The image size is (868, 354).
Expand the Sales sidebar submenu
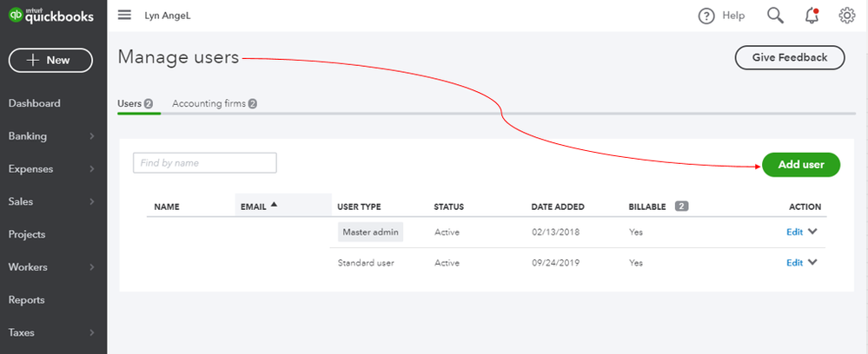92,201
